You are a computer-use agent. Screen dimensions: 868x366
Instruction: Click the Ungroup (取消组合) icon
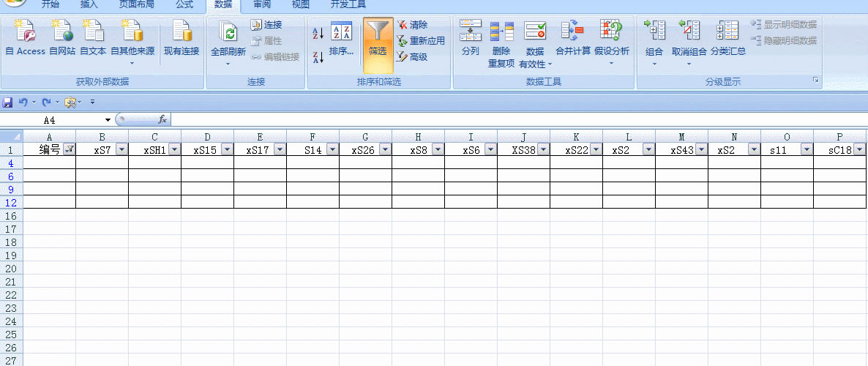click(689, 31)
